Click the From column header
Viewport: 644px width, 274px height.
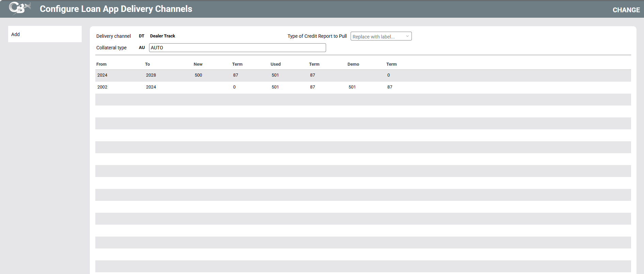pos(101,64)
